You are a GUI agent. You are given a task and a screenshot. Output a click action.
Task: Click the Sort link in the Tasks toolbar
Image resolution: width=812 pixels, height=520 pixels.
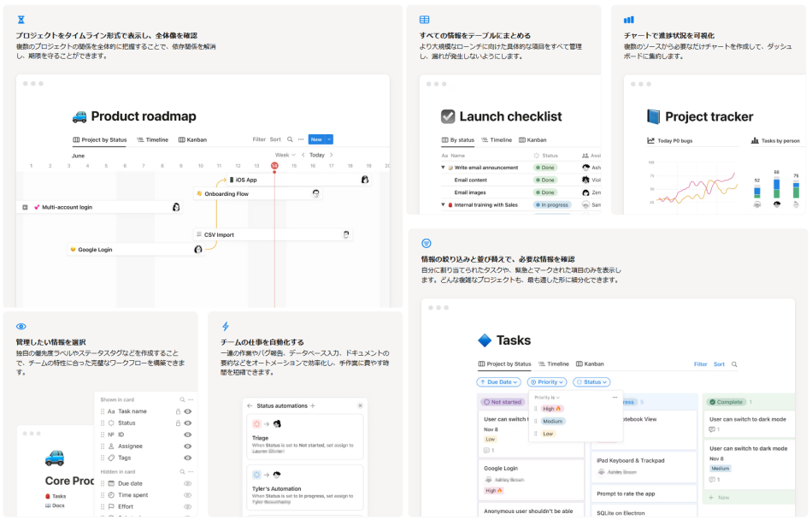719,363
